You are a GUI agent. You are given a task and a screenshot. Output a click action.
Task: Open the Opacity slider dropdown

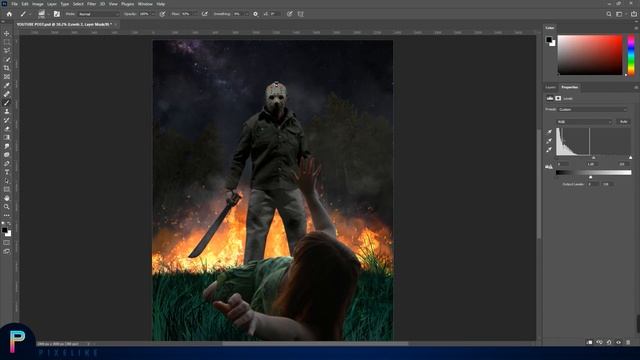pyautogui.click(x=153, y=14)
